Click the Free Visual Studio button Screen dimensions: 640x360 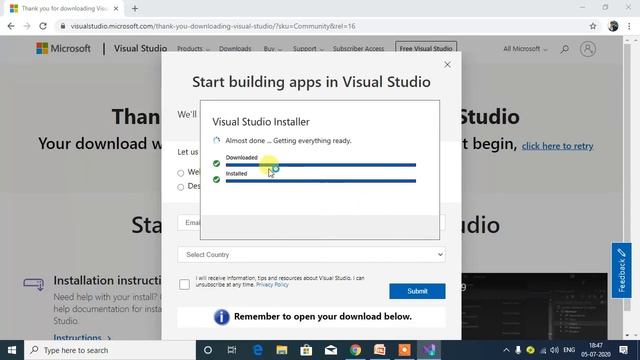click(426, 48)
